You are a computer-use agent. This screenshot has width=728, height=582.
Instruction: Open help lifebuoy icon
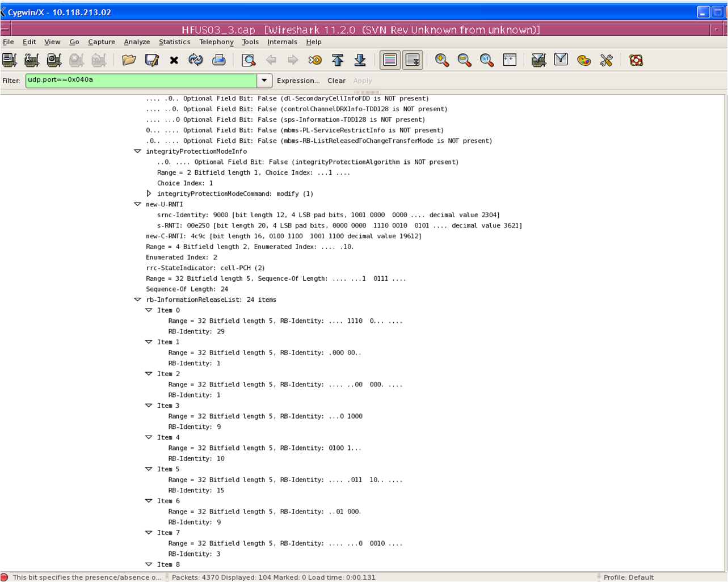[x=636, y=60]
